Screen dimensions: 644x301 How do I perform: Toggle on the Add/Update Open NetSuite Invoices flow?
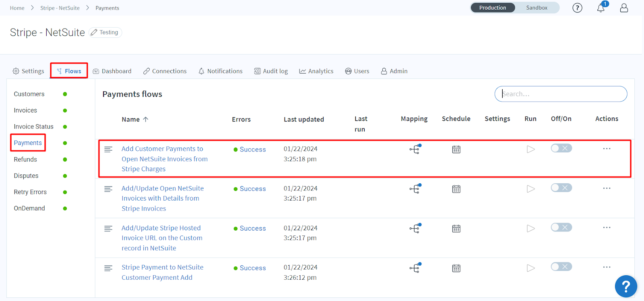[x=561, y=188]
